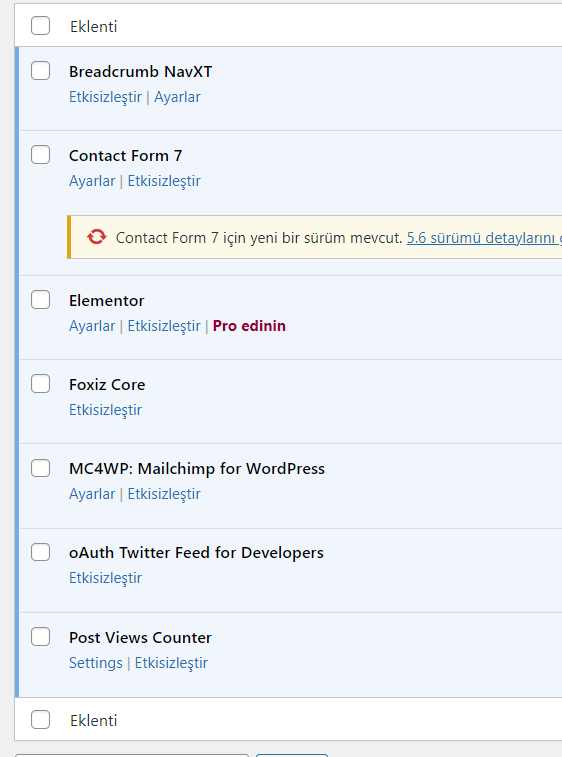Viewport: 562px width, 757px height.
Task: Open Contact Form 7 Ayarlar link
Action: [92, 181]
